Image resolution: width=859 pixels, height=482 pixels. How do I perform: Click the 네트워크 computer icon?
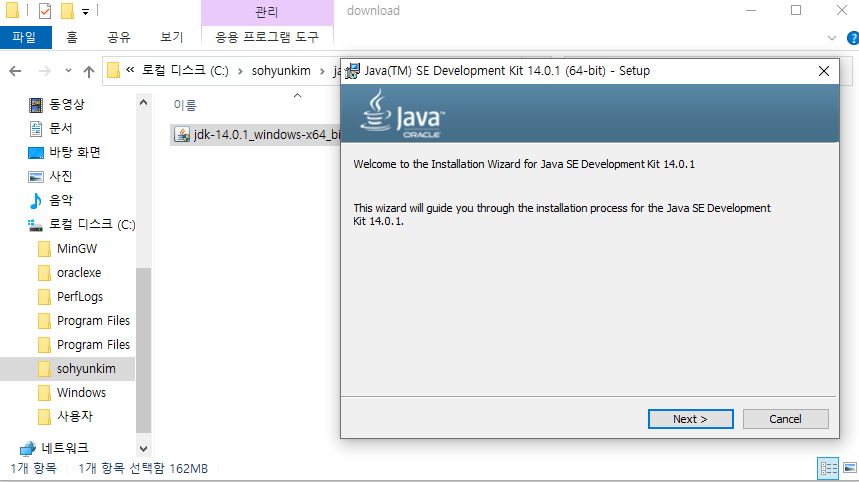28,449
